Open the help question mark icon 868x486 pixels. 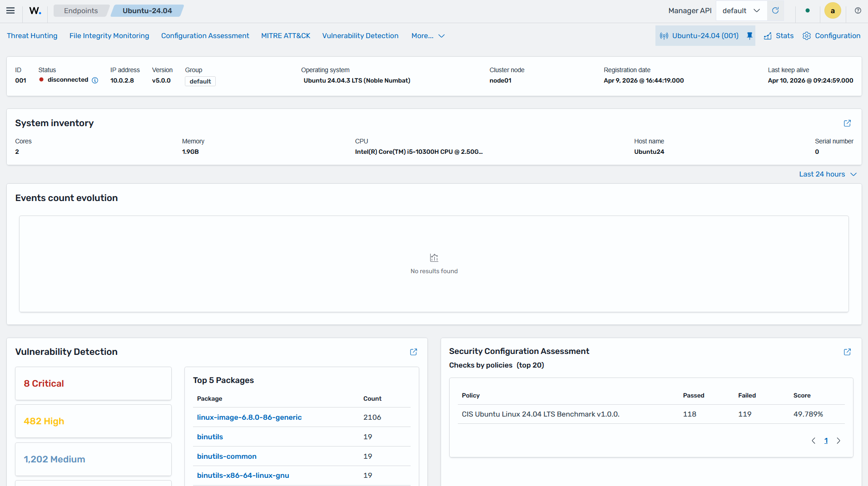pyautogui.click(x=858, y=10)
